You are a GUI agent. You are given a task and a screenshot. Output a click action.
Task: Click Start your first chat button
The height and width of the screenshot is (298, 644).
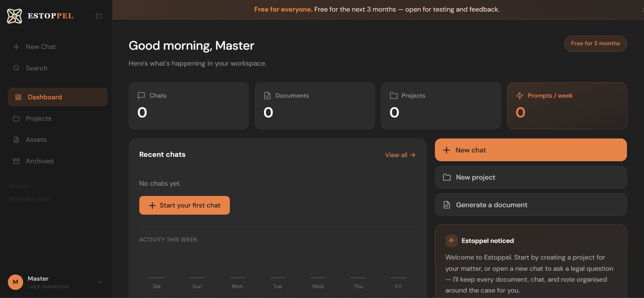pos(185,205)
